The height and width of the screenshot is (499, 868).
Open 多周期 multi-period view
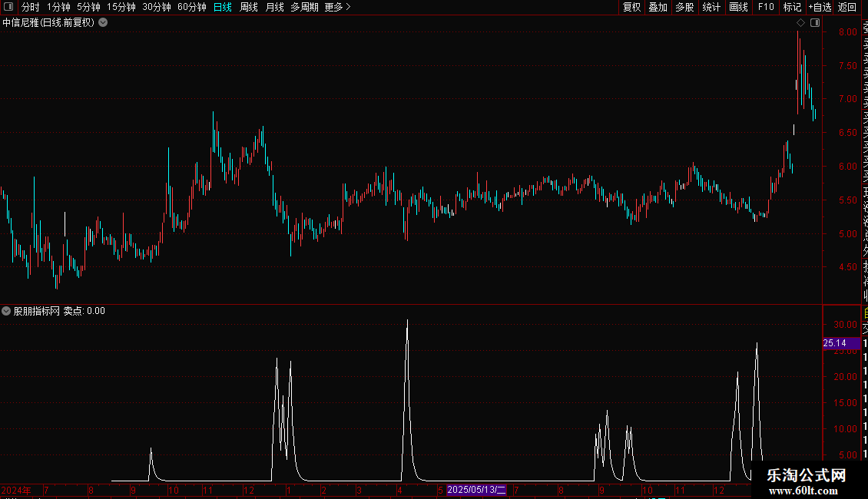[x=304, y=7]
